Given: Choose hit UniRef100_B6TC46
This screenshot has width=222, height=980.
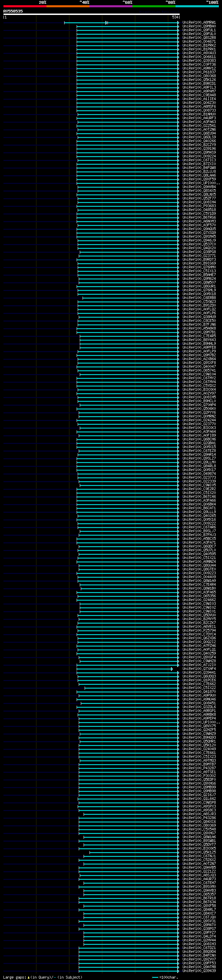Looking at the screenshot, I should [199, 496].
